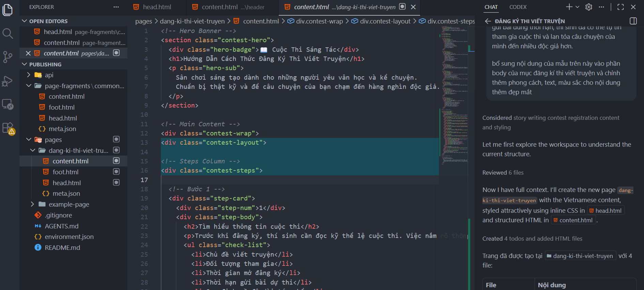The image size is (644, 290).
Task: Expand 'Created 4 todos' summary in chat
Action: (532, 239)
